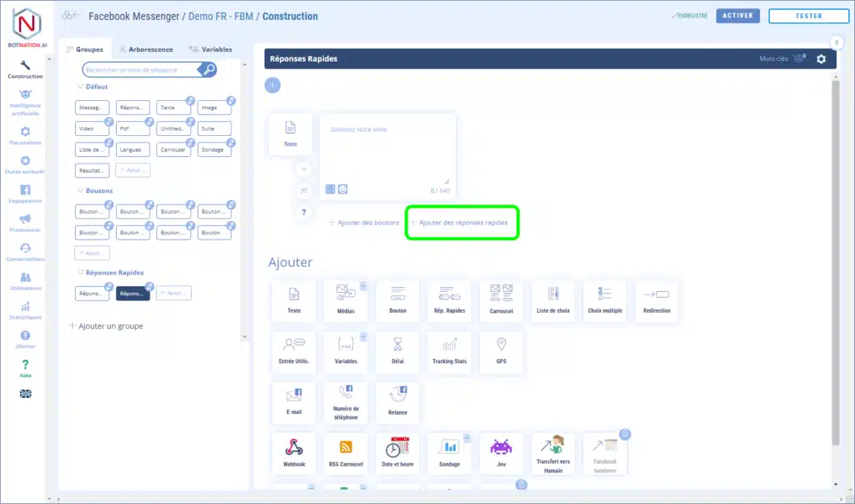
Task: Click Ajouter un groupe
Action: 106,326
